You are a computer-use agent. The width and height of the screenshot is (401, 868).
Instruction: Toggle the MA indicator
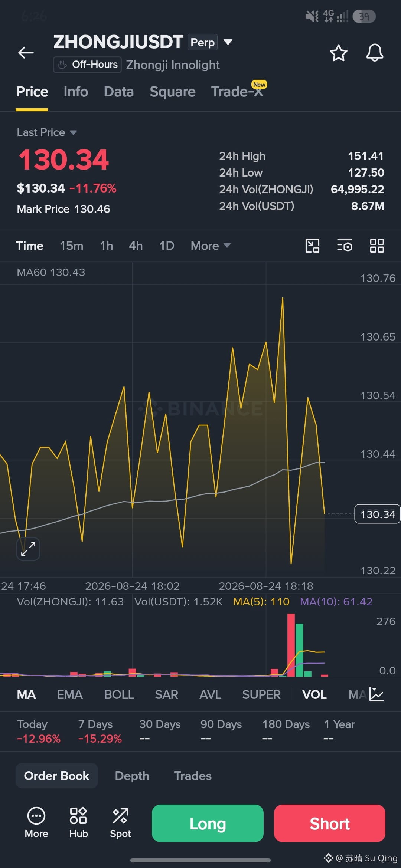click(x=26, y=694)
